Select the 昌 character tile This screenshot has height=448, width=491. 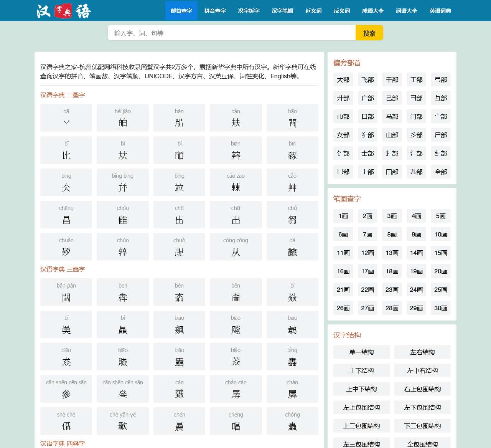(66, 215)
